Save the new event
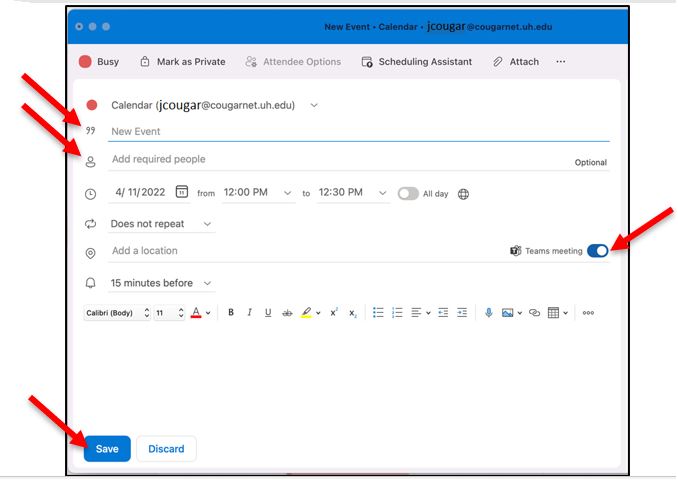The image size is (678, 481). [x=107, y=449]
